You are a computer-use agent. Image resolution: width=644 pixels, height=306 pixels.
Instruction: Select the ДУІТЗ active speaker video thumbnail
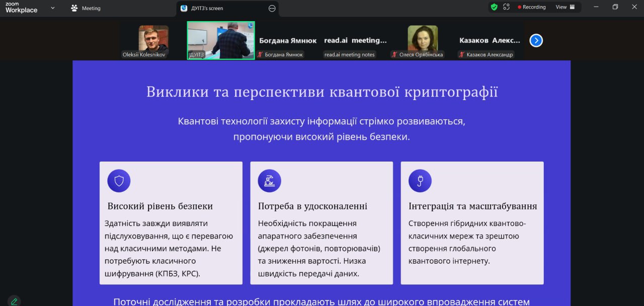[221, 40]
